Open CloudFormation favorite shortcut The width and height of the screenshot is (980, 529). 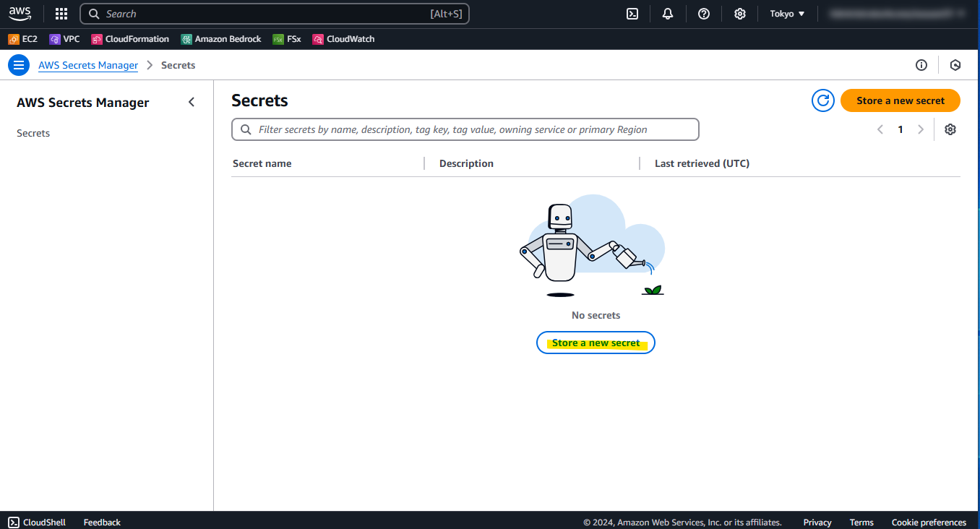click(130, 39)
